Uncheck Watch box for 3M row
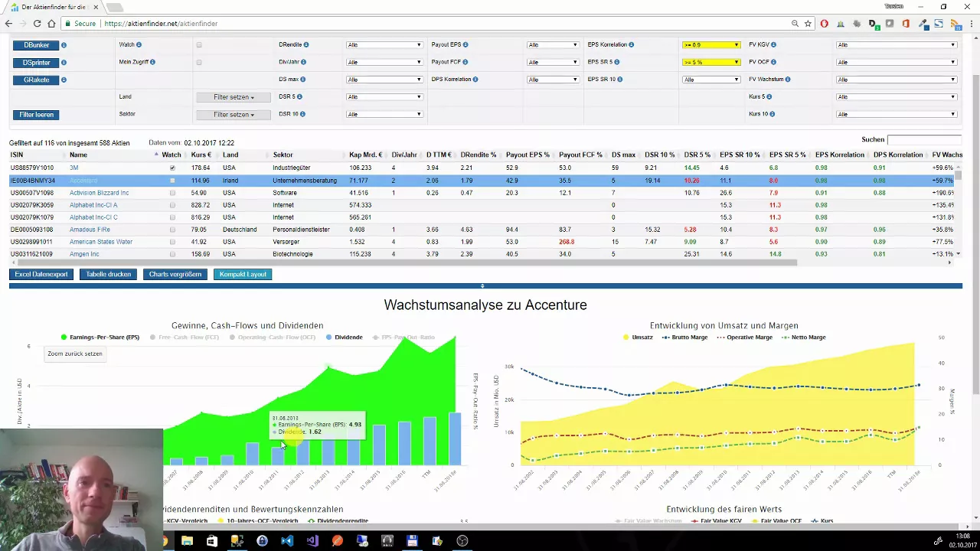The image size is (980, 551). point(172,168)
